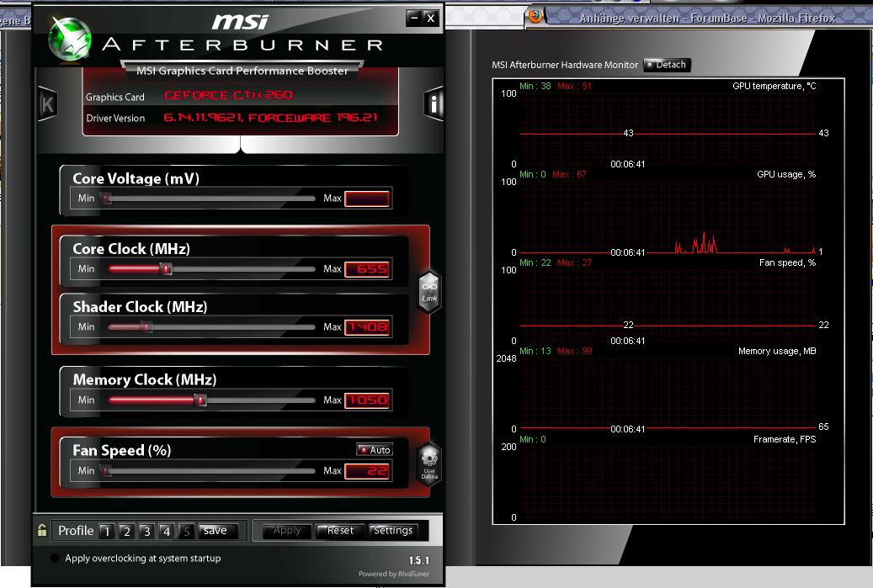This screenshot has width=873, height=588.
Task: Select profile slot 1
Action: pyautogui.click(x=107, y=532)
